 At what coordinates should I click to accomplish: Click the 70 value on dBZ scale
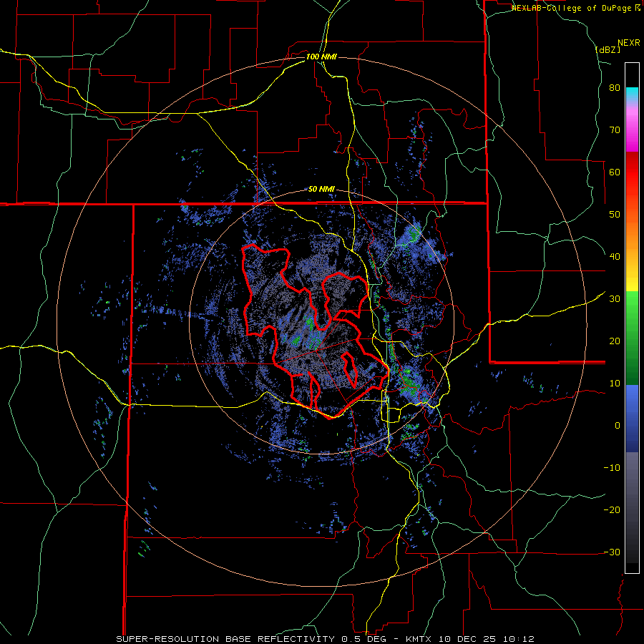point(615,130)
